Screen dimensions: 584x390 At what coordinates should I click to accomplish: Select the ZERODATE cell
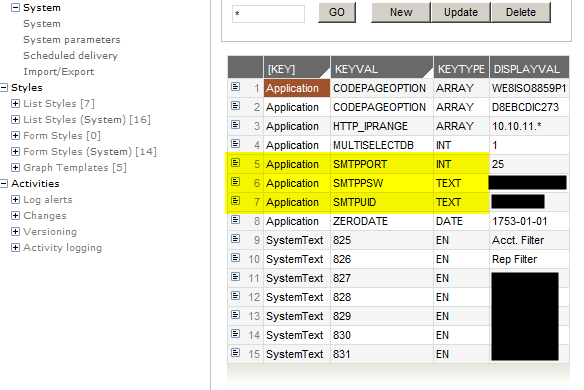pyautogui.click(x=382, y=221)
